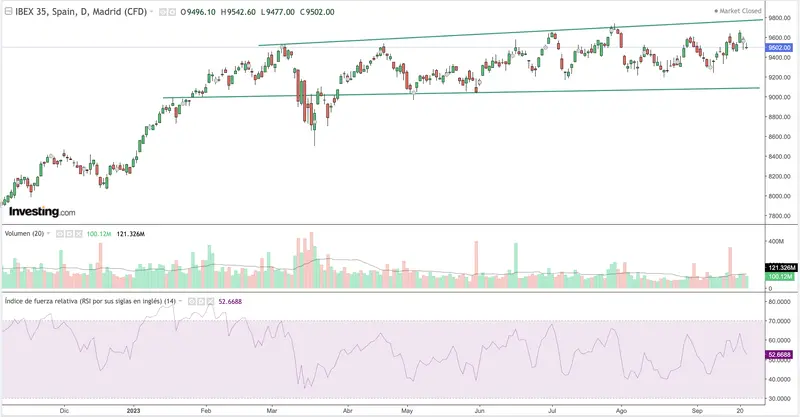The image size is (800, 417).
Task: Click the 121.326M volume label on axis
Action: coord(781,268)
